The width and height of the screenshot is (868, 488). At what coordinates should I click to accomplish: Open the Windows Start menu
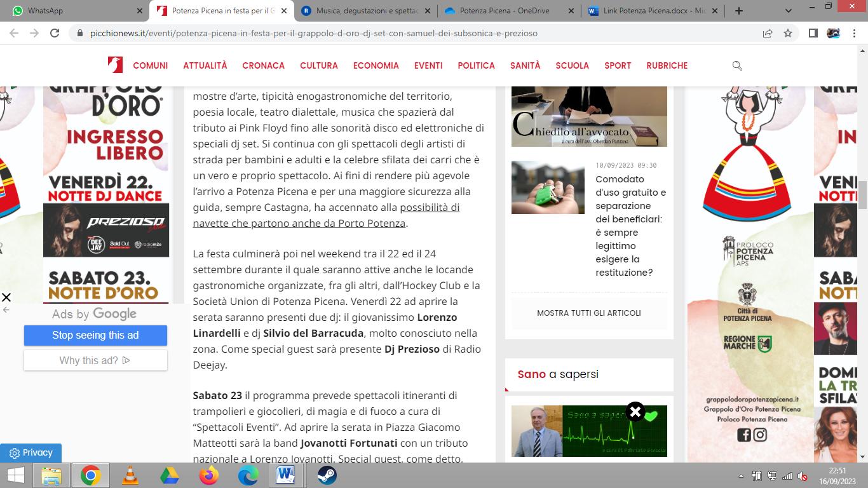point(15,475)
